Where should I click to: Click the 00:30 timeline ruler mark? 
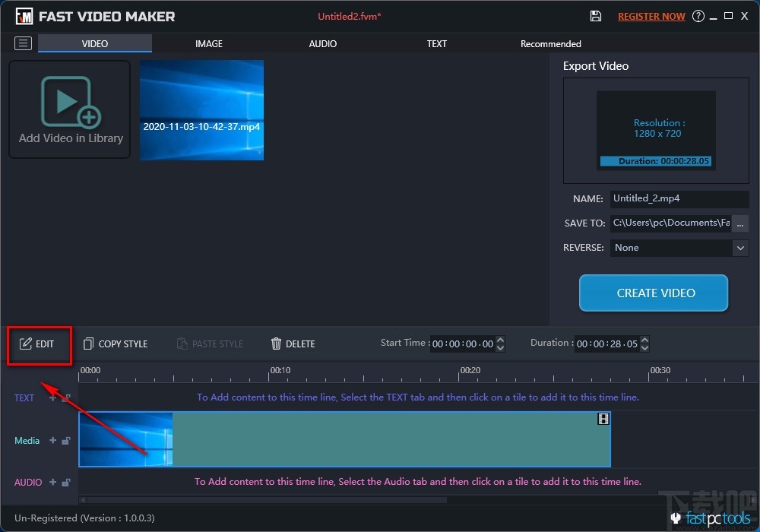tap(660, 370)
